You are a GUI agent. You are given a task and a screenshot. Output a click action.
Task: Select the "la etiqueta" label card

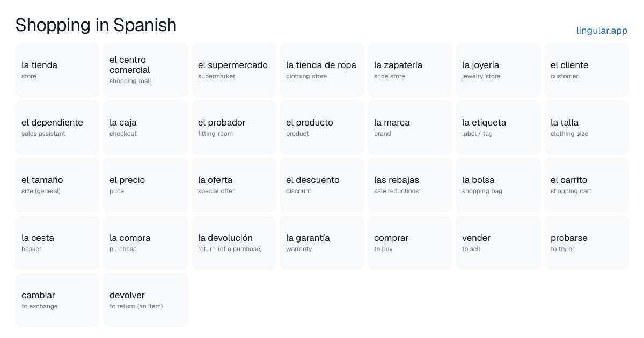pos(498,128)
